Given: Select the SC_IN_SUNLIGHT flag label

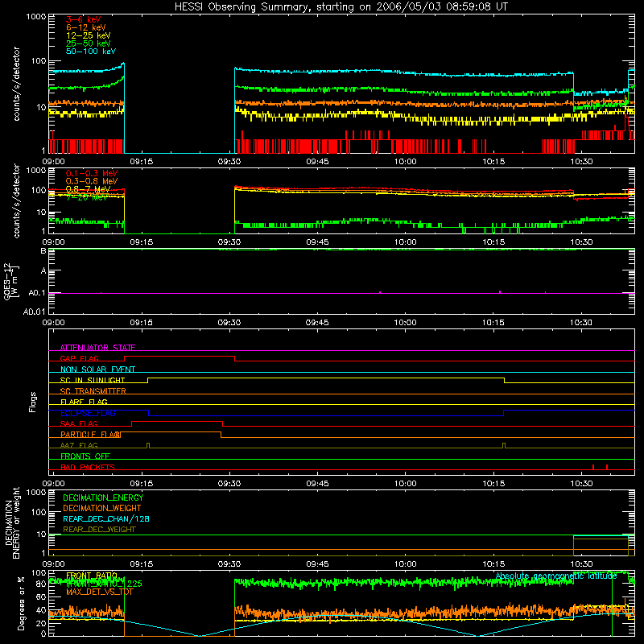Looking at the screenshot, I should pyautogui.click(x=93, y=380).
